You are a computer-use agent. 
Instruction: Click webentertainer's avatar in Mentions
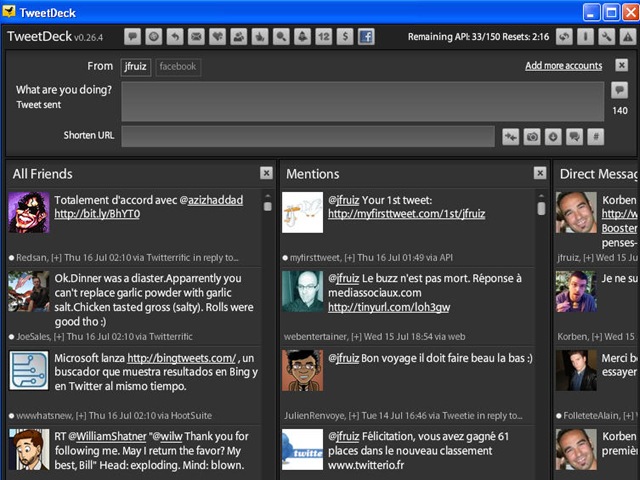[x=302, y=291]
